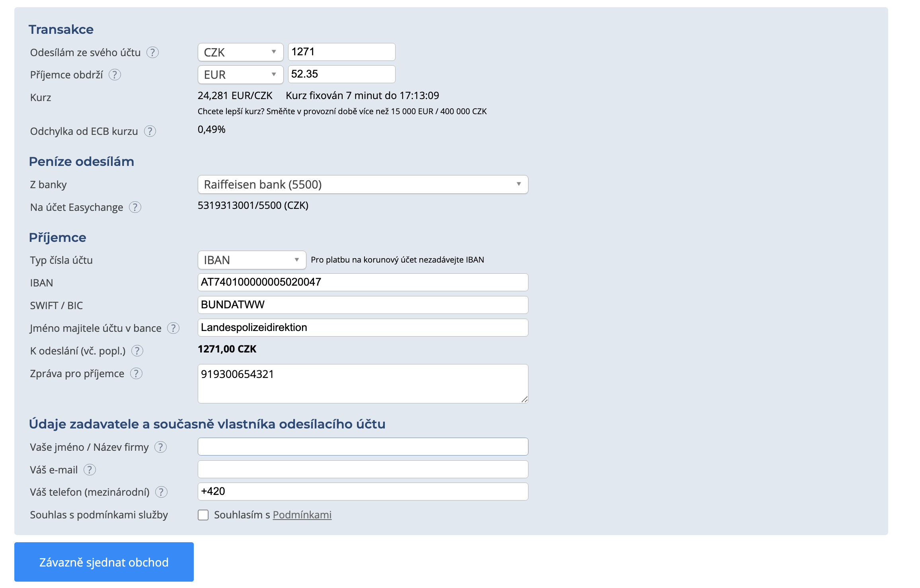Check the 'Souhlasím s Podmínkami' checkbox
This screenshot has height=588, width=920.
[x=203, y=515]
